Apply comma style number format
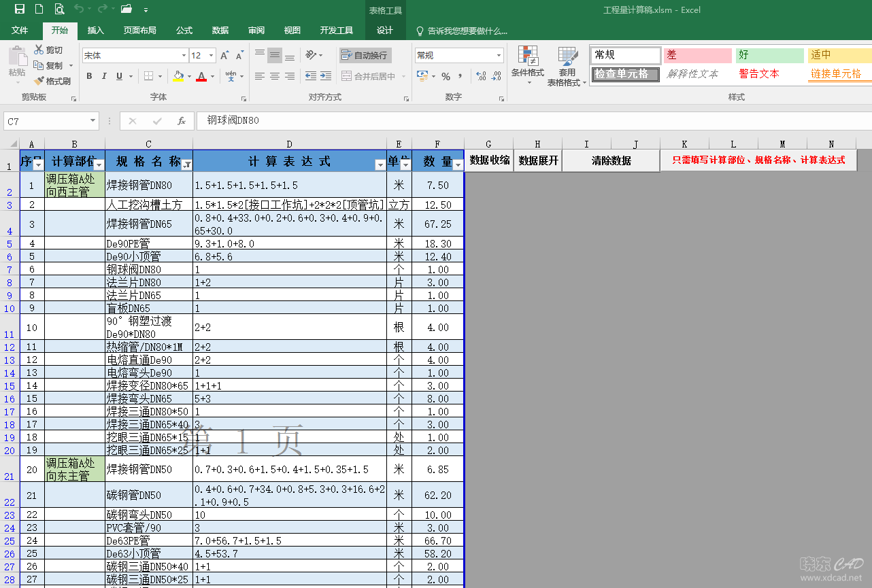The height and width of the screenshot is (588, 872). 460,76
